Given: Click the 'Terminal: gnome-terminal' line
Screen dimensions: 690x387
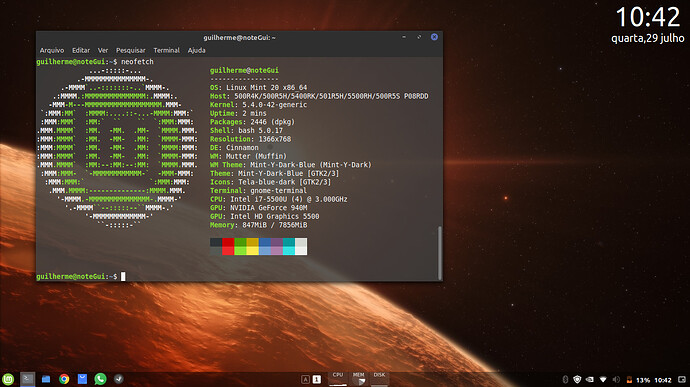Looking at the screenshot, I should (x=258, y=191).
